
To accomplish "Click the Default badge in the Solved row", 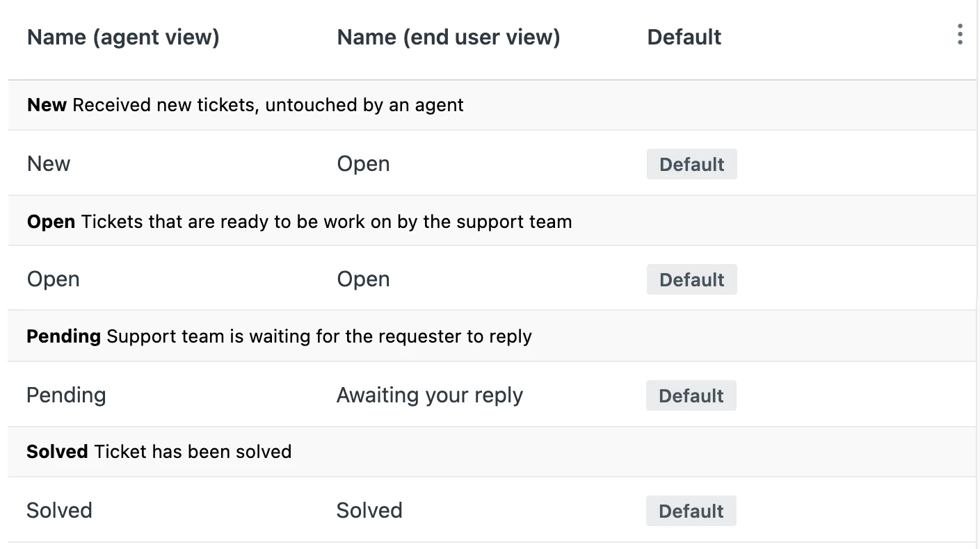I will (691, 511).
